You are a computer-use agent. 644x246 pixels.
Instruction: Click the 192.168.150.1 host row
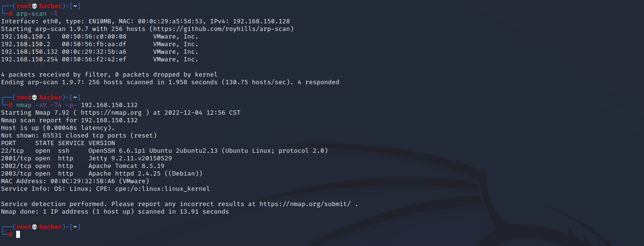(100, 37)
